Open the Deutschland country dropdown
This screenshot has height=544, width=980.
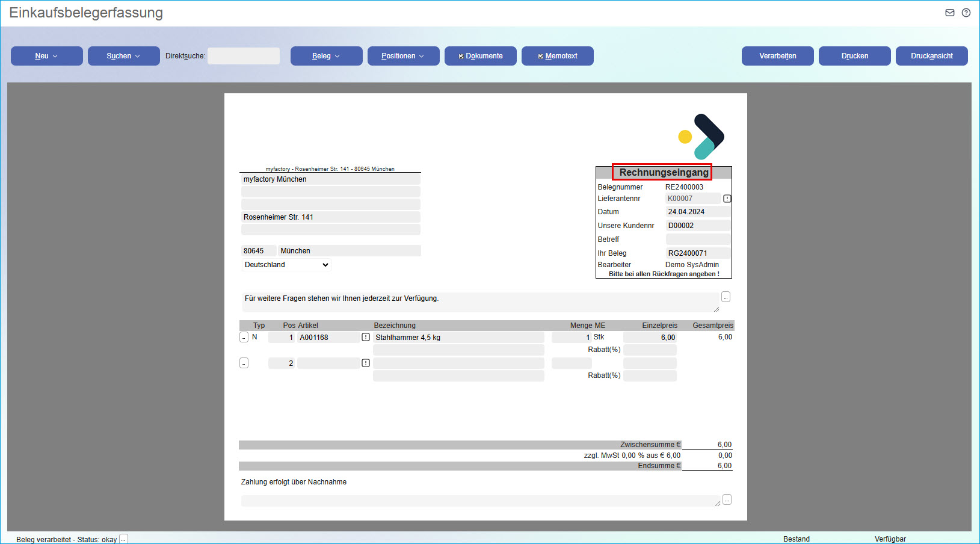click(286, 265)
